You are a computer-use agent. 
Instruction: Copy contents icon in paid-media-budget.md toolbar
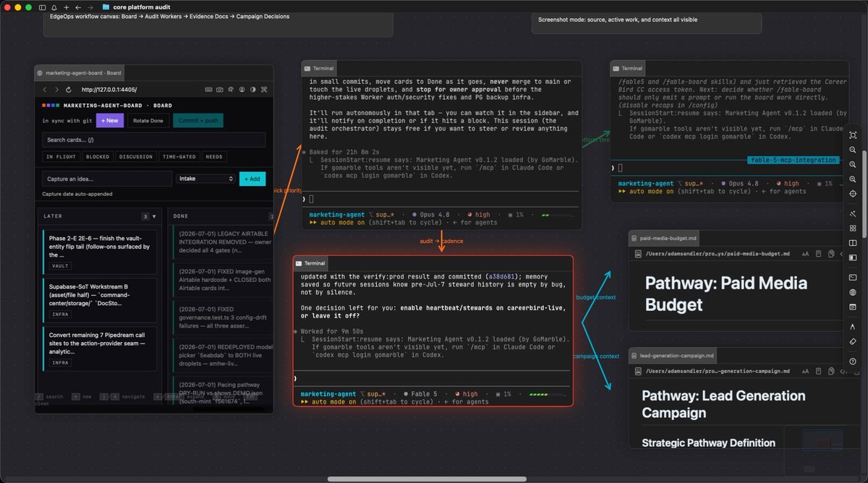831,254
